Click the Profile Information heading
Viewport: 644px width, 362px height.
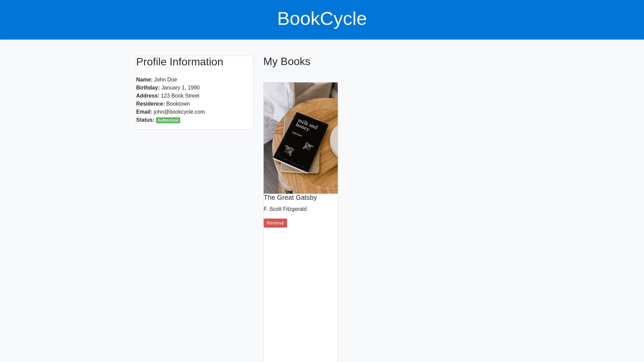click(x=179, y=62)
